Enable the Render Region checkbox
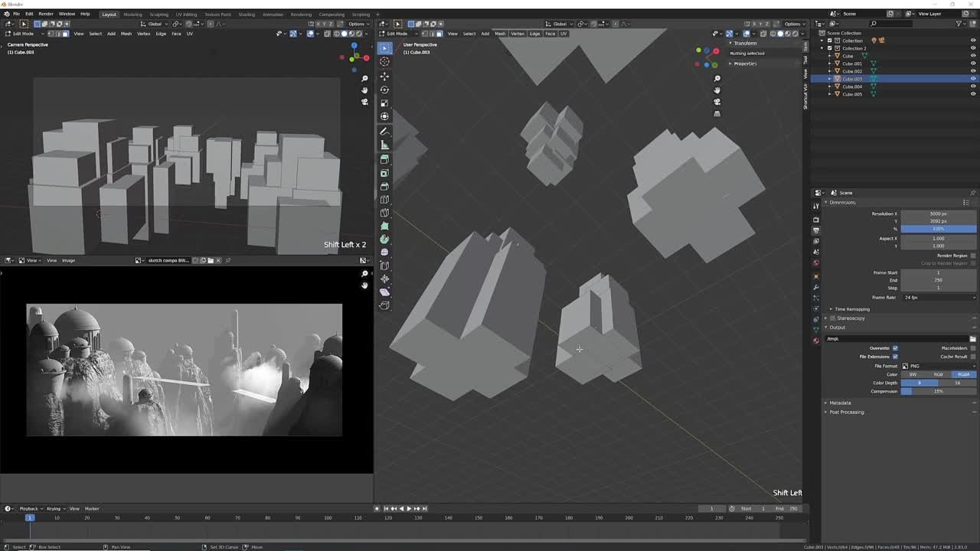Image resolution: width=980 pixels, height=551 pixels. (x=972, y=256)
